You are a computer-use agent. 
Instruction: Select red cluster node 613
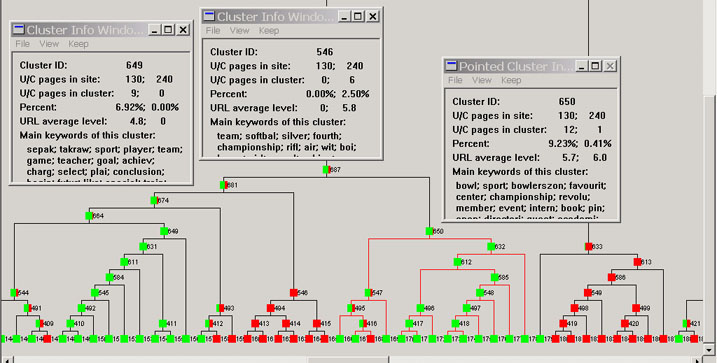pyautogui.click(x=637, y=262)
